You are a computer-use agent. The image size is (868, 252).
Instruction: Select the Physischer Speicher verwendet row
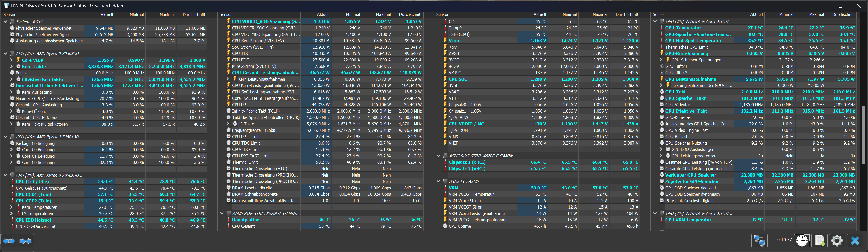click(x=108, y=28)
